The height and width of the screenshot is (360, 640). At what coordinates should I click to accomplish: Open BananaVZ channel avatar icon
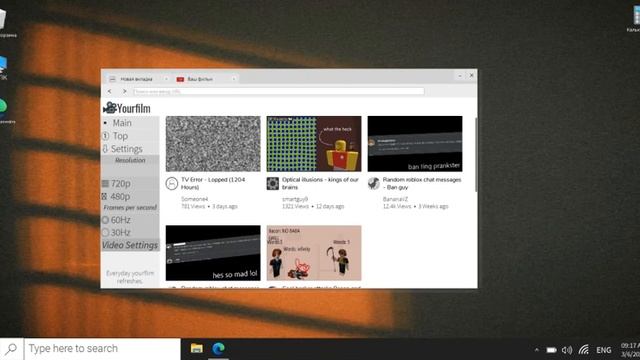(x=373, y=183)
